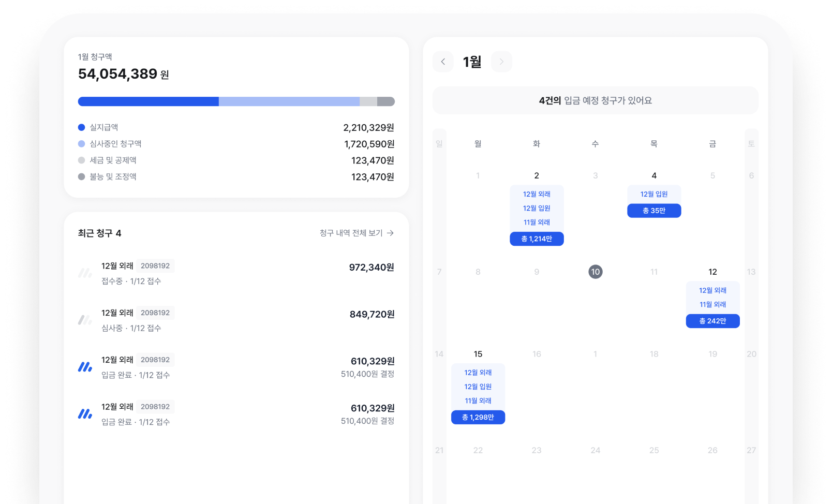Select calendar date 15

coord(478,354)
